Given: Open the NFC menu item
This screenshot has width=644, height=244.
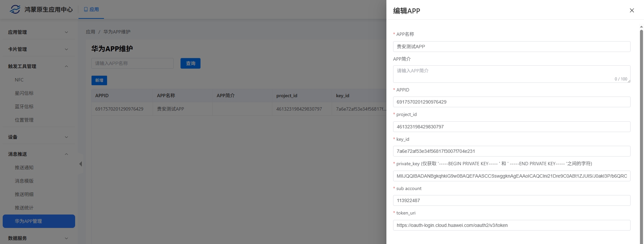Looking at the screenshot, I should [x=39, y=80].
